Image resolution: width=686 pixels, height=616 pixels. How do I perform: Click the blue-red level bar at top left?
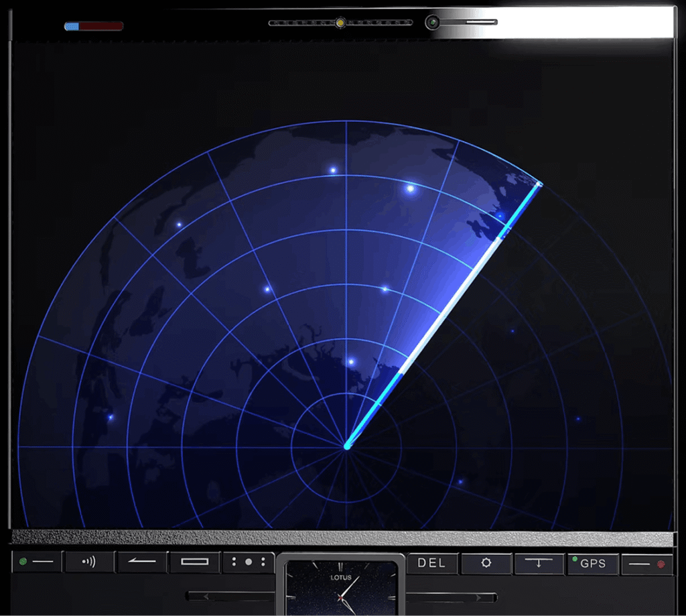94,26
